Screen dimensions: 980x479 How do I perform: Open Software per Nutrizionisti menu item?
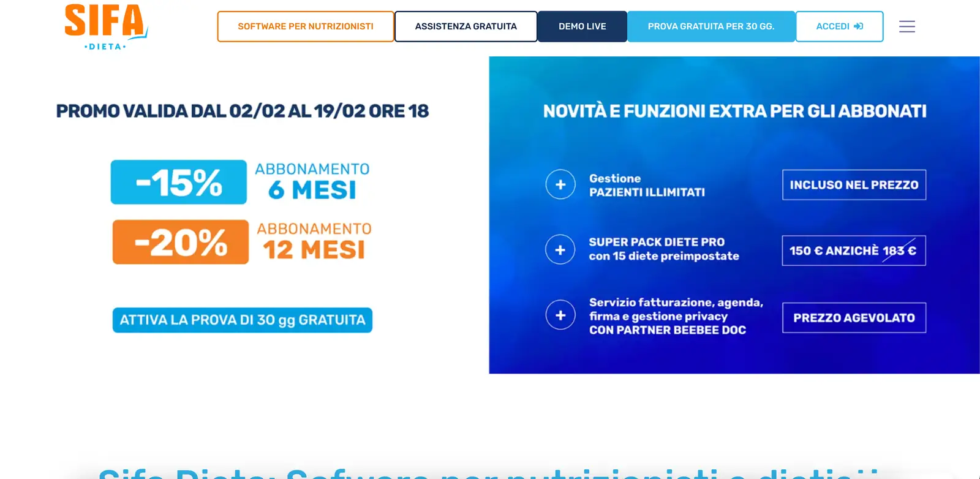(305, 26)
